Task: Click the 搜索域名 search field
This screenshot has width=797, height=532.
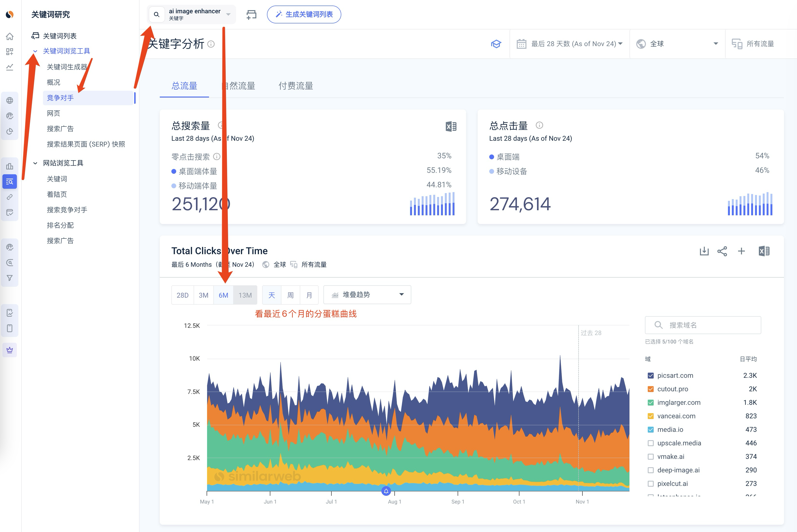Action: click(x=703, y=325)
